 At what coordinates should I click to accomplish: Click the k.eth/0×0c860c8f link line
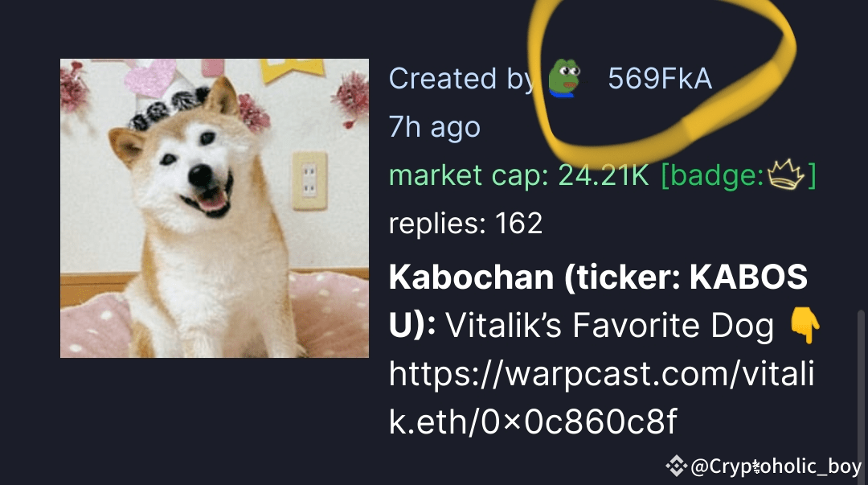533,422
